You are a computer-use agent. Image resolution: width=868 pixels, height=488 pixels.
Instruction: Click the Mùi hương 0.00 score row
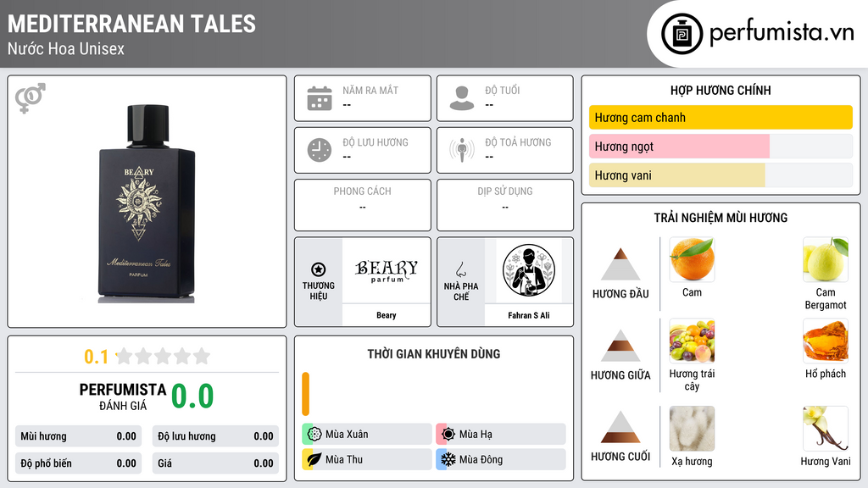click(79, 436)
